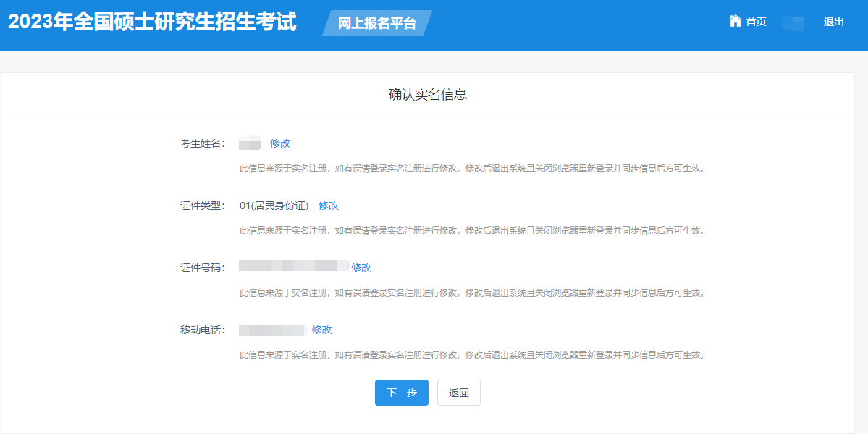
Task: Click the 确认实名信息 page heading
Action: point(428,95)
